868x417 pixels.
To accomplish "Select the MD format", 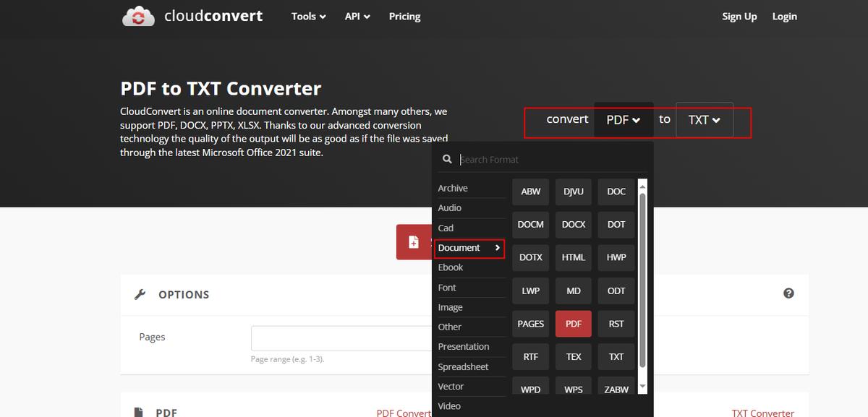I will click(574, 291).
